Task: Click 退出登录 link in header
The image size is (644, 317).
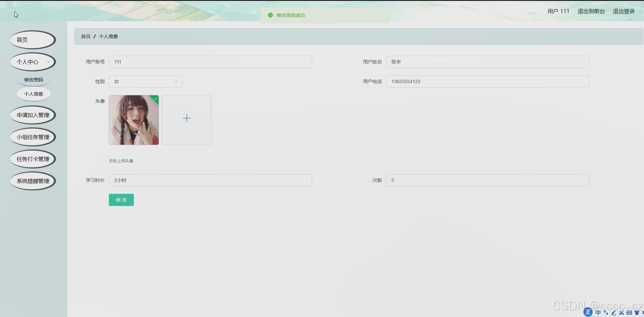Action: tap(623, 11)
